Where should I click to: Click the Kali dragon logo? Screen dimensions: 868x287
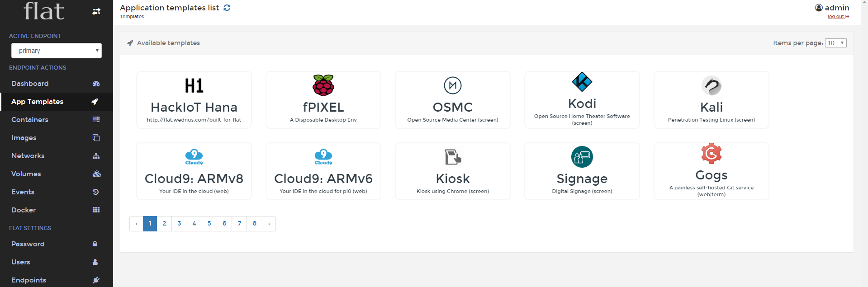[711, 85]
